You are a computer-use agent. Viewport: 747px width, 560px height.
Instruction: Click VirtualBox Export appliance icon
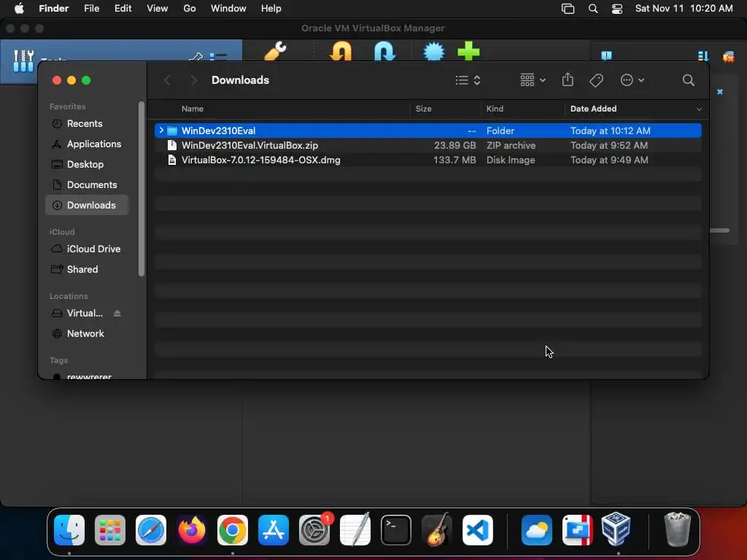click(384, 52)
